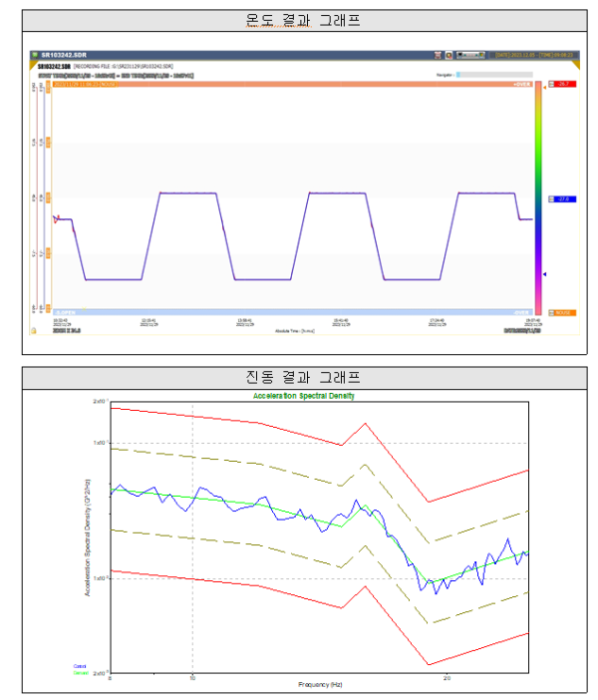Click the Frequency (Hz) axis label
Screen dimensions: 598x700
(x=320, y=684)
